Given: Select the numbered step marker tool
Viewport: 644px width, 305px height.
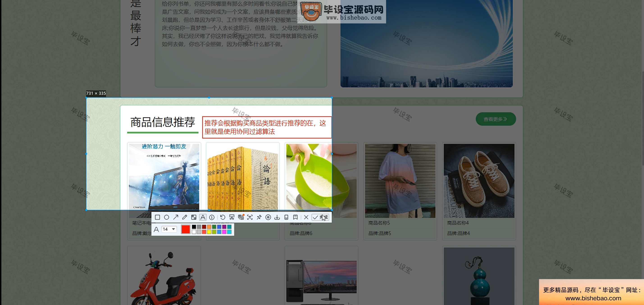Looking at the screenshot, I should click(212, 217).
